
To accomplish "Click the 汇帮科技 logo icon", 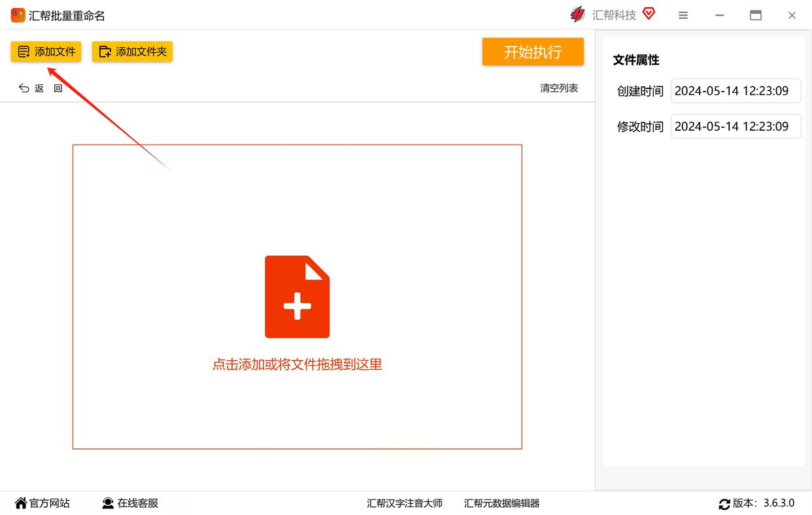I will [x=577, y=14].
